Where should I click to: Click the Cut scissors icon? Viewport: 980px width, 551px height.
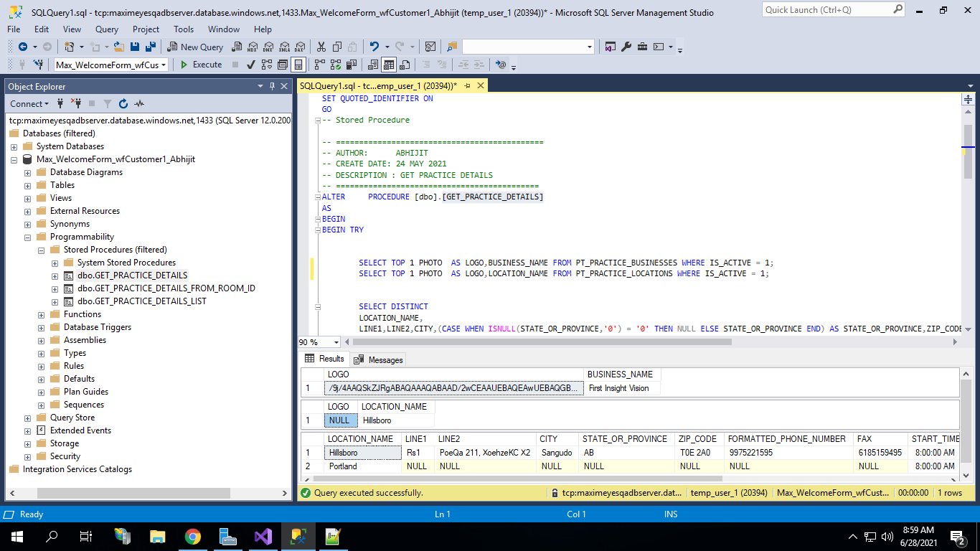click(321, 47)
